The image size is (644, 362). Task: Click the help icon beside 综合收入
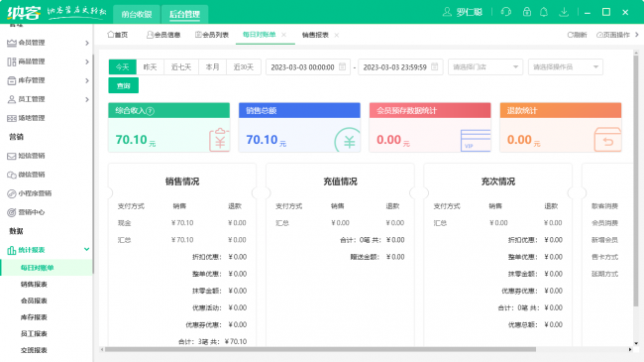[x=150, y=111]
